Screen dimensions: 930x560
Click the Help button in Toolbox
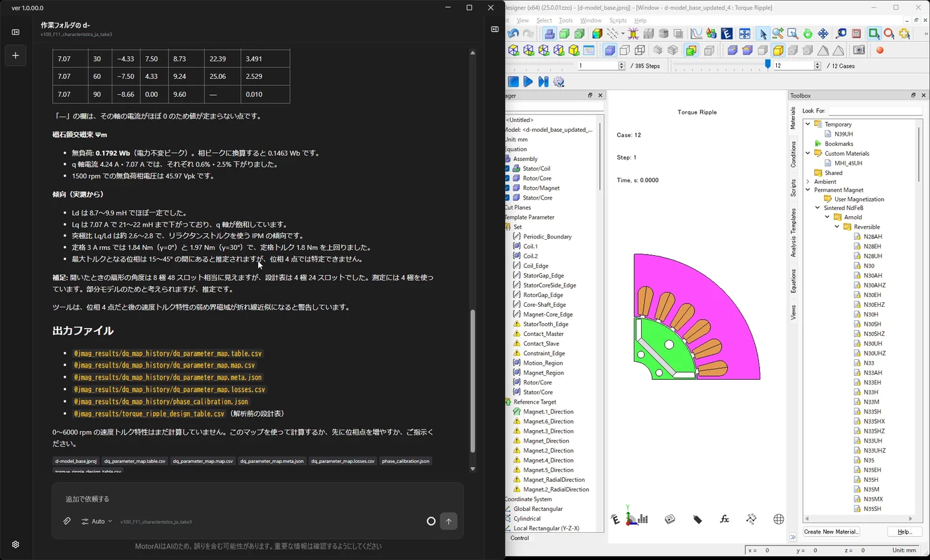point(904,532)
